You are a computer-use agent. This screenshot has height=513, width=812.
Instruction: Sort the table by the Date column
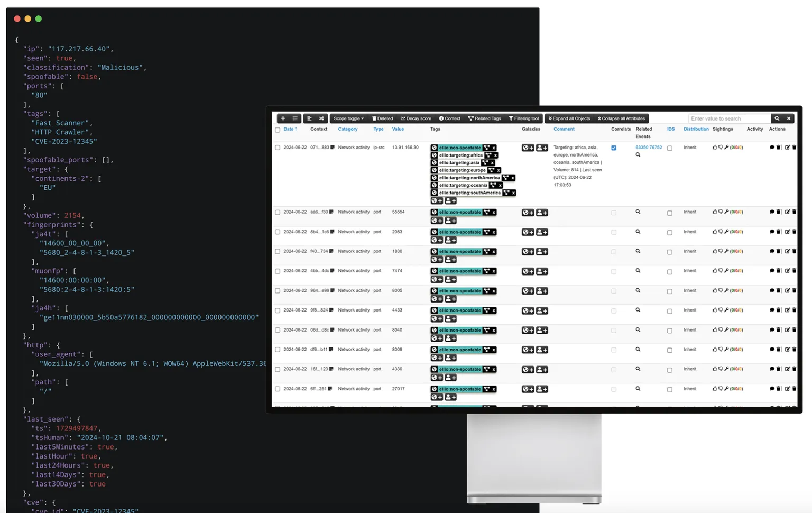coord(289,129)
